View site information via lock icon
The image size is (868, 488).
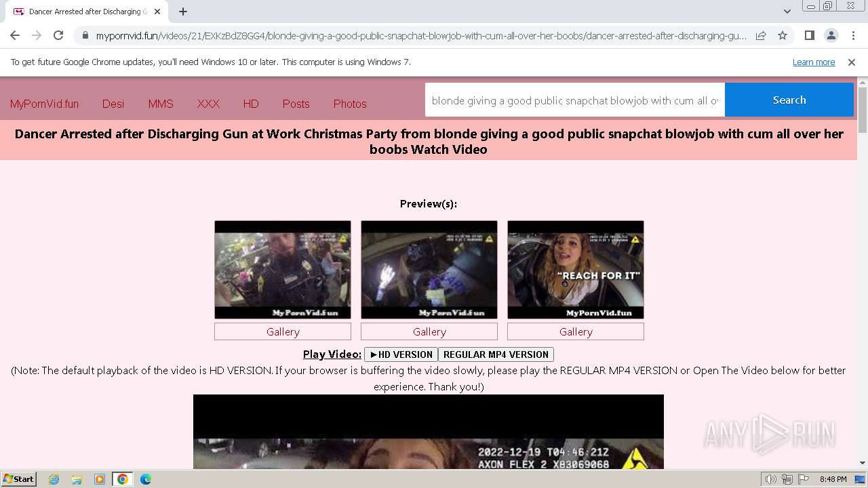(x=85, y=35)
